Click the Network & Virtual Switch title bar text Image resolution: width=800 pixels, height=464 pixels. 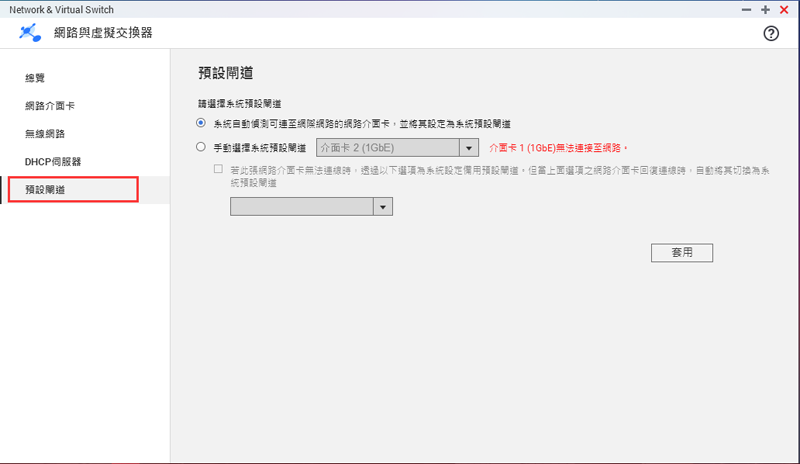coord(61,9)
